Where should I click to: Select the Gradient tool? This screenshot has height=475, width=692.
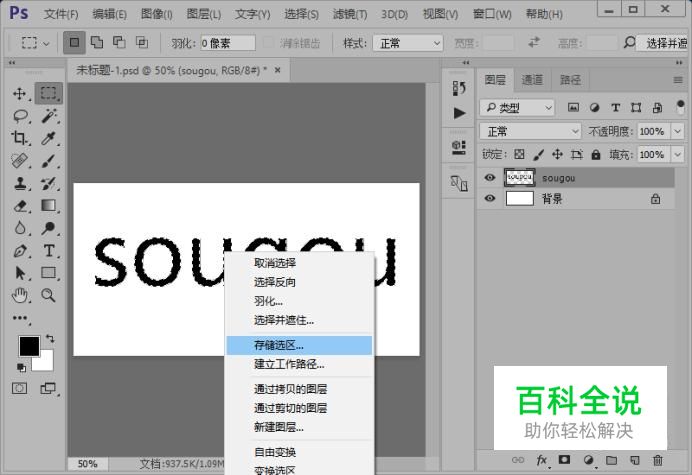[49, 206]
